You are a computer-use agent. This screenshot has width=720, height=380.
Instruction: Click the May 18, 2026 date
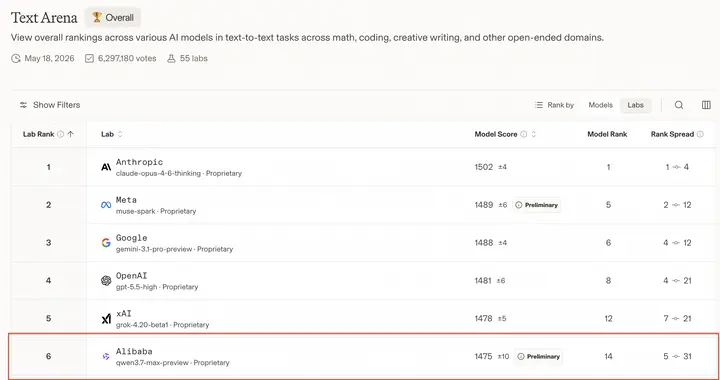point(50,58)
